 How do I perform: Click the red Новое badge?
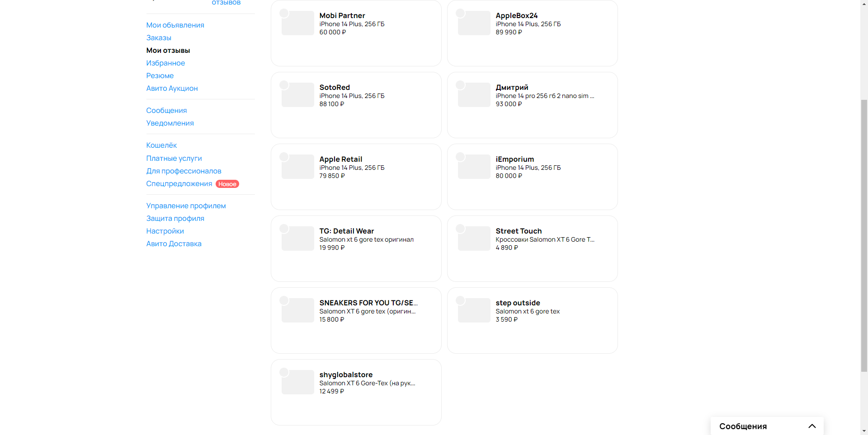(x=227, y=184)
